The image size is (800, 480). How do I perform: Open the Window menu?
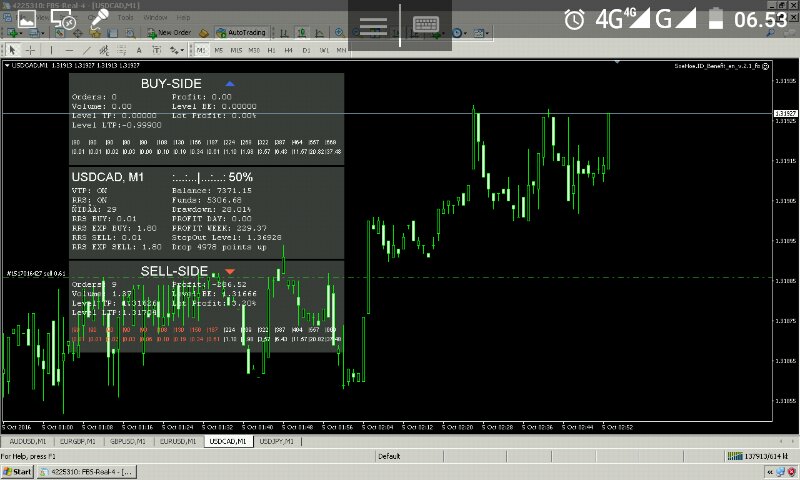[x=155, y=18]
